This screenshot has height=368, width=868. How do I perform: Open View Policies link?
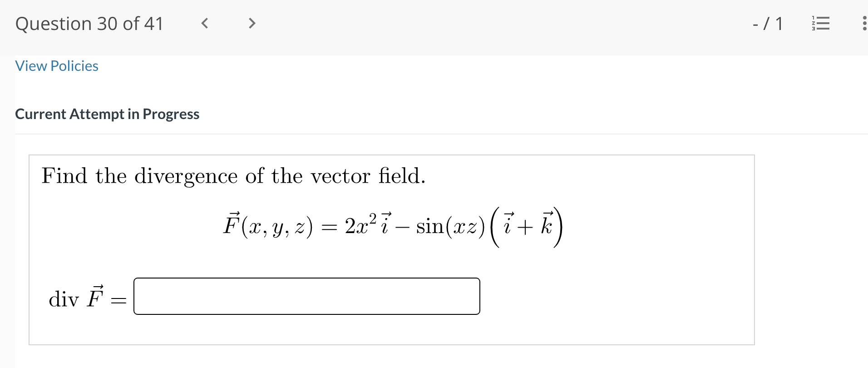pyautogui.click(x=56, y=66)
